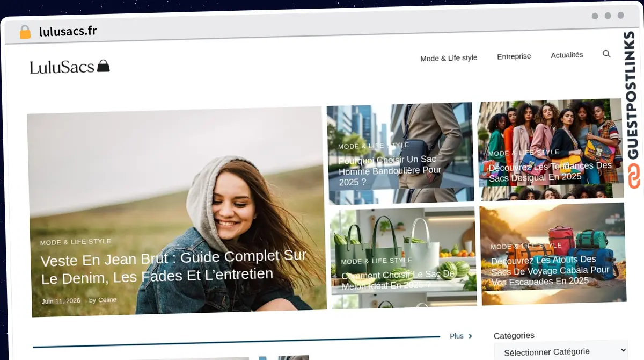This screenshot has width=644, height=360.
Task: Click the search magnifier icon
Action: point(606,54)
